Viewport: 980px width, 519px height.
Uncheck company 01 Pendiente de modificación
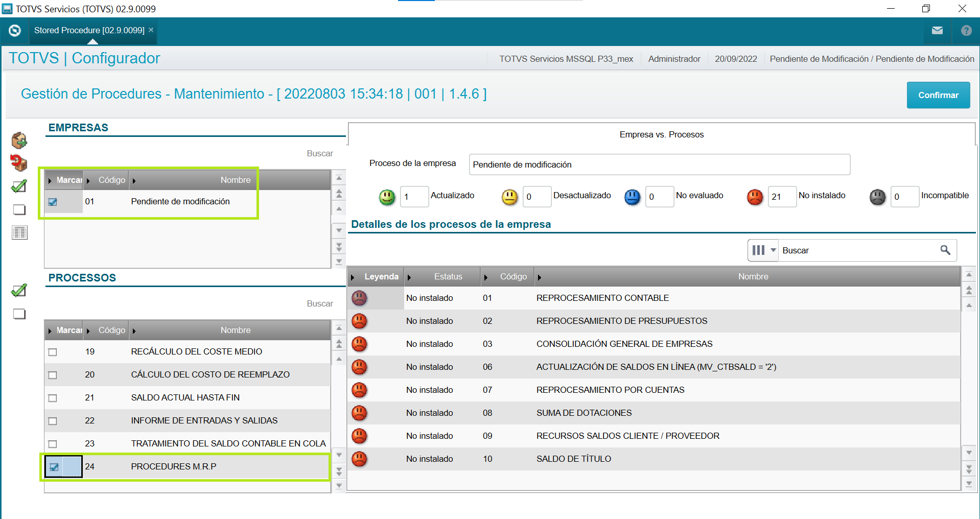53,202
